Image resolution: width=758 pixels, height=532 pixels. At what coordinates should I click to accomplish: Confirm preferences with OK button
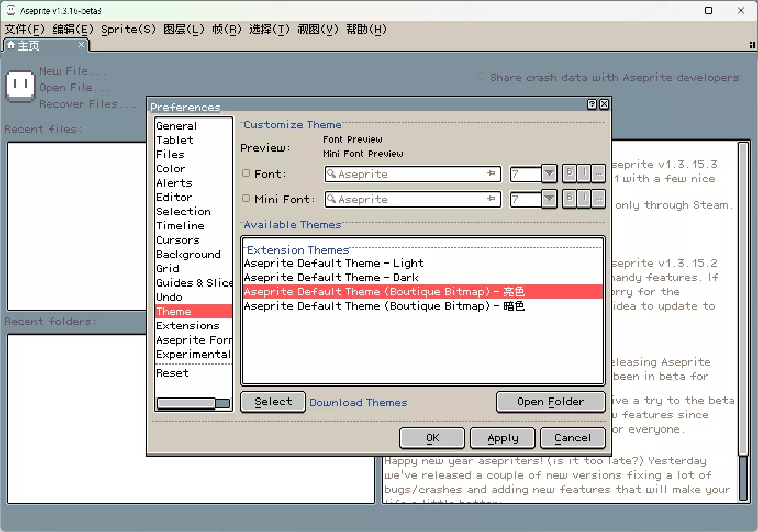click(432, 438)
